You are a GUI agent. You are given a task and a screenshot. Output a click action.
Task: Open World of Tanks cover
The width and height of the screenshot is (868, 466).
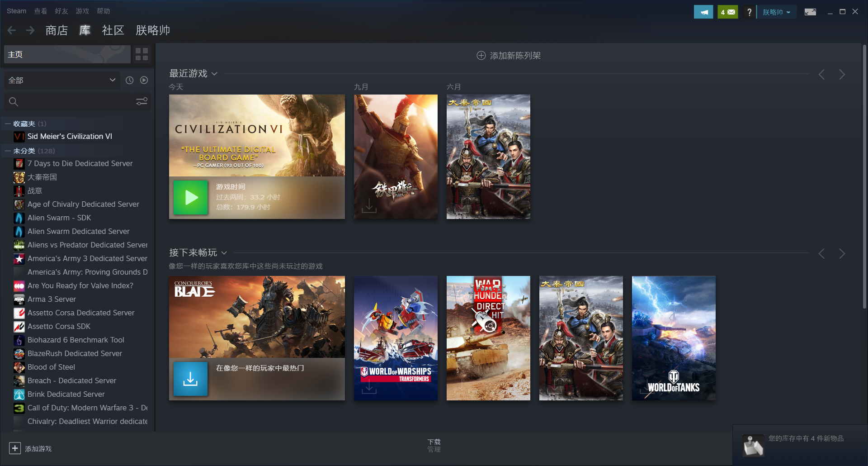[674, 338]
